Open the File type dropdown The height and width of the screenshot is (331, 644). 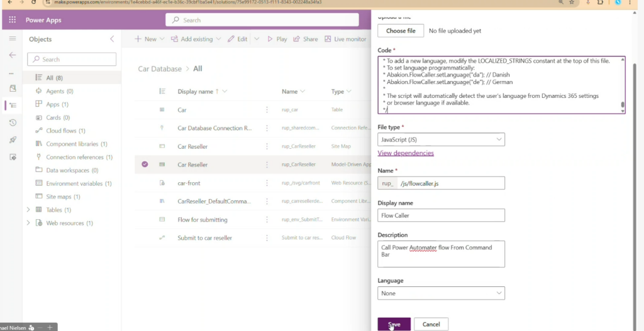click(x=441, y=139)
